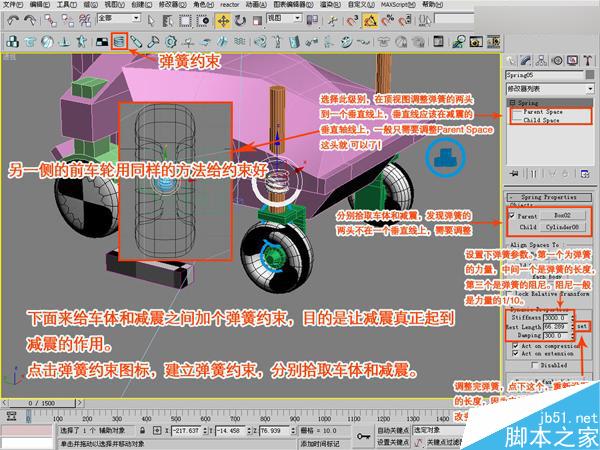
Task: Switch to the Hierarchy command panel tab
Action: 541,60
